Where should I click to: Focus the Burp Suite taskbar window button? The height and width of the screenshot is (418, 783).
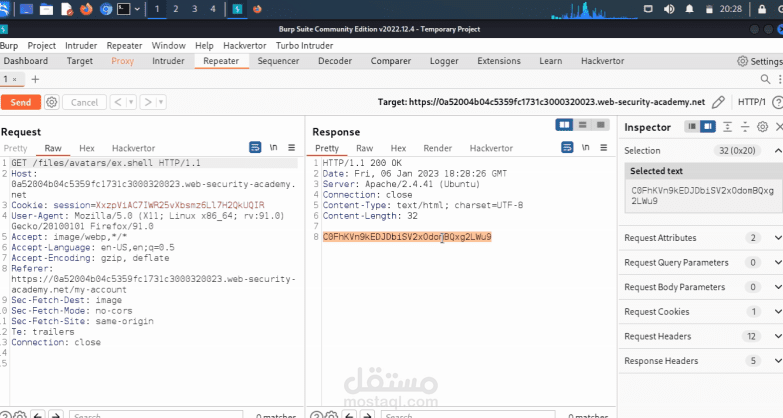[237, 9]
